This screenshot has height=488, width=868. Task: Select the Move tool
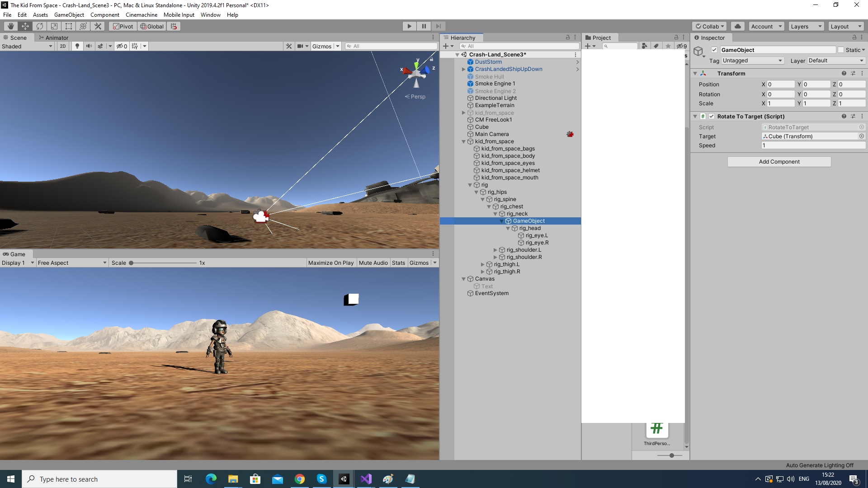25,26
